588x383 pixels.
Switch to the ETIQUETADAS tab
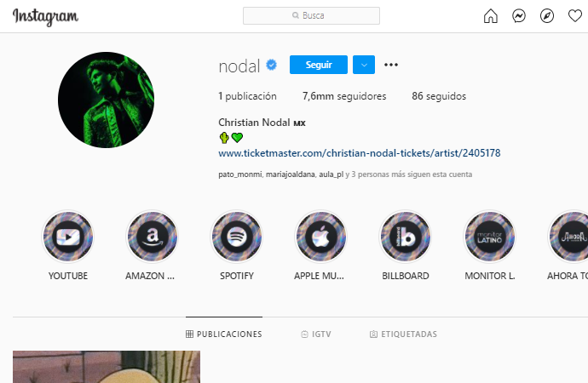[403, 334]
